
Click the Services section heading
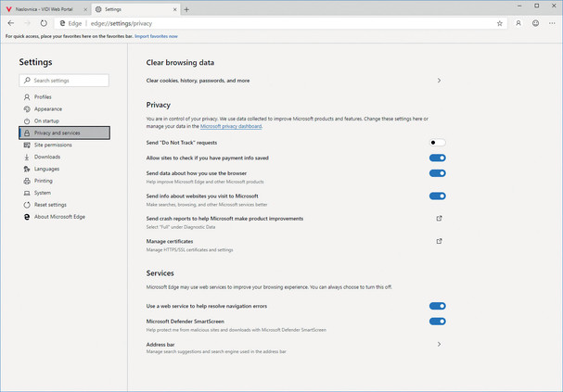point(160,273)
